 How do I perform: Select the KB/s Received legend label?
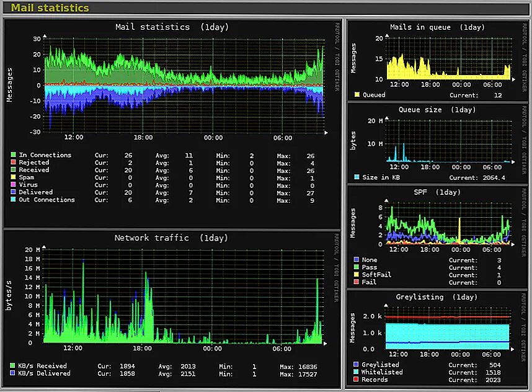pyautogui.click(x=42, y=366)
